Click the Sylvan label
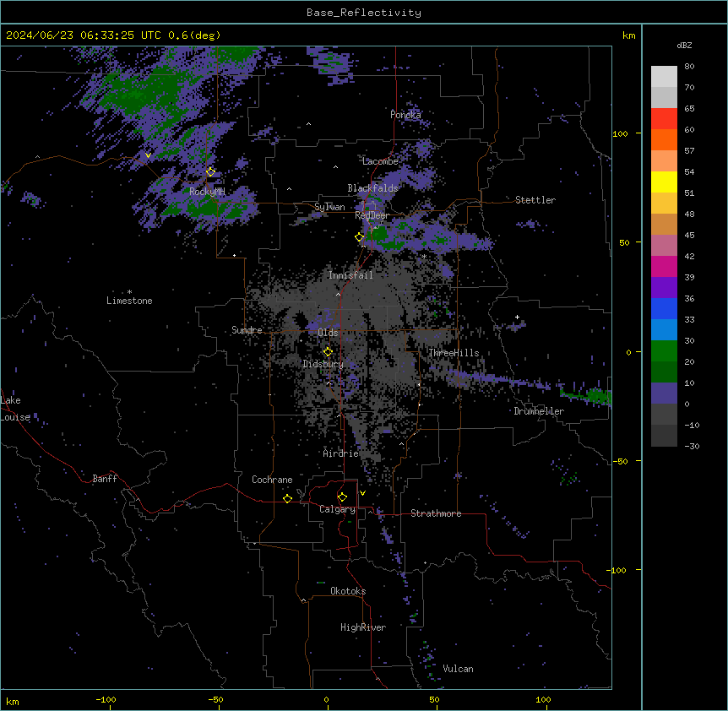The width and height of the screenshot is (728, 711). (329, 208)
